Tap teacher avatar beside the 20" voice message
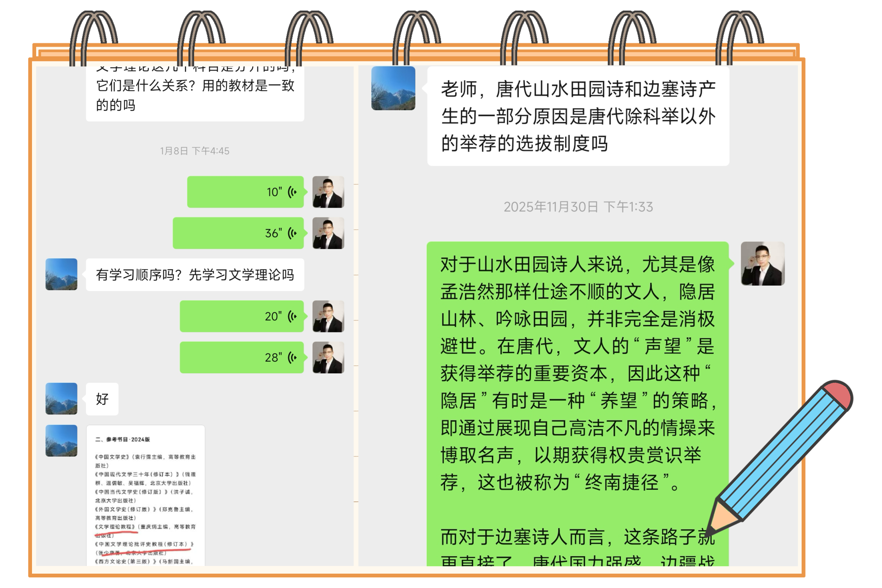882x588 pixels. pyautogui.click(x=328, y=316)
